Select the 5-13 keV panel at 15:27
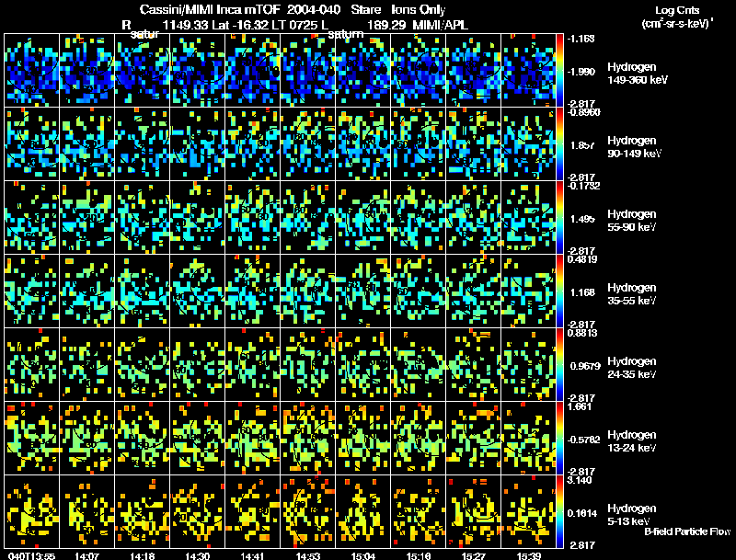The width and height of the screenshot is (736, 560). coord(473,512)
